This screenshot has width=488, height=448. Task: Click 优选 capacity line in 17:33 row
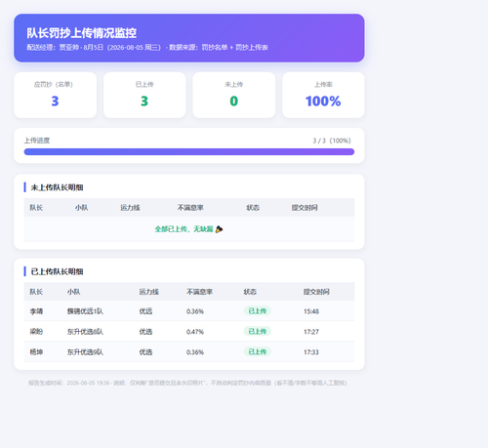145,352
